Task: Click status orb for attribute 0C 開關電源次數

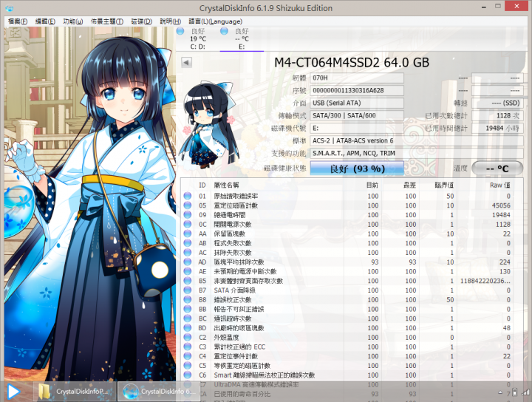Action: click(x=187, y=224)
